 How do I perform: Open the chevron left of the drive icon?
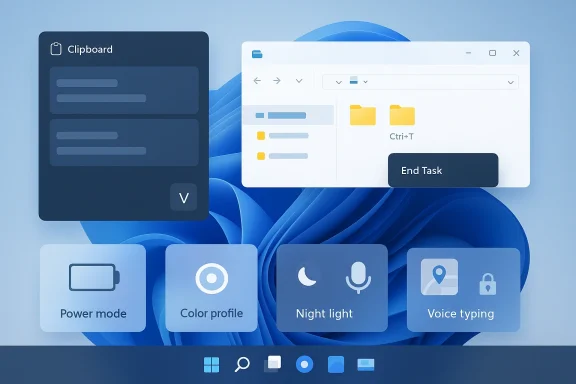click(339, 82)
